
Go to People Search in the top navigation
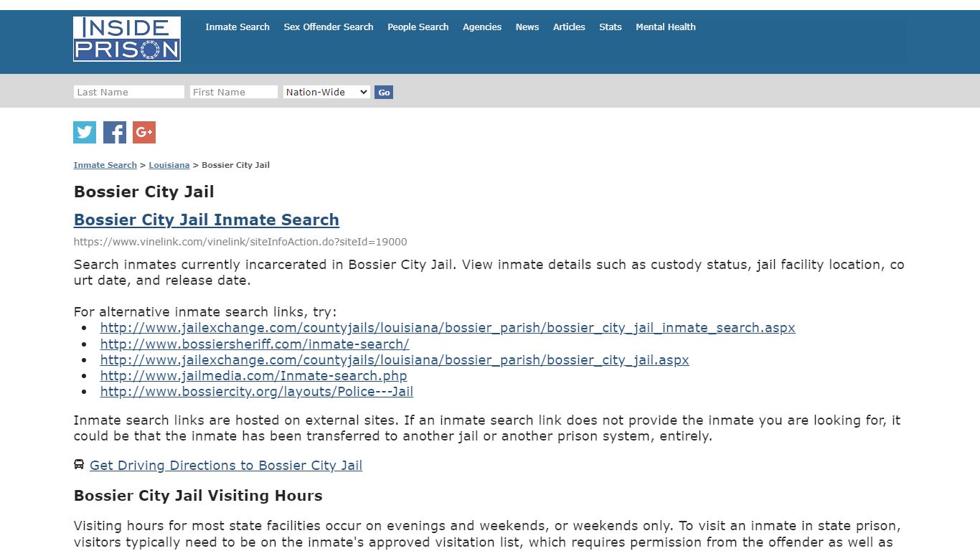pyautogui.click(x=418, y=27)
